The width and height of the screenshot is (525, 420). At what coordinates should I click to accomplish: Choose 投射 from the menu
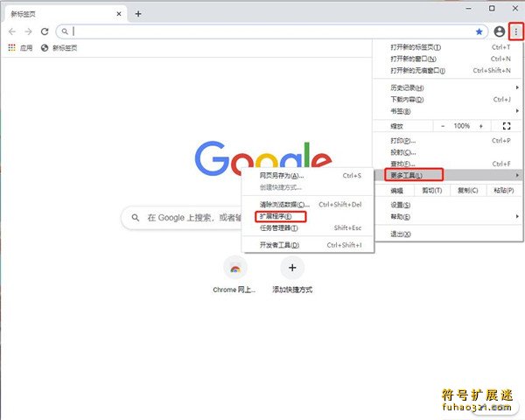[448, 152]
